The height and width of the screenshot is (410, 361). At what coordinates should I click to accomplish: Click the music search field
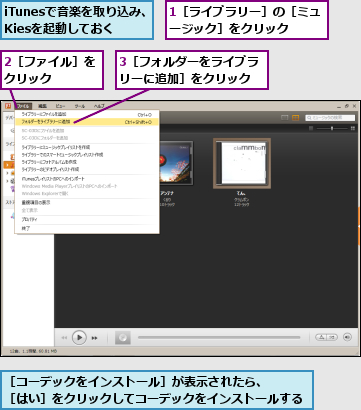330,118
